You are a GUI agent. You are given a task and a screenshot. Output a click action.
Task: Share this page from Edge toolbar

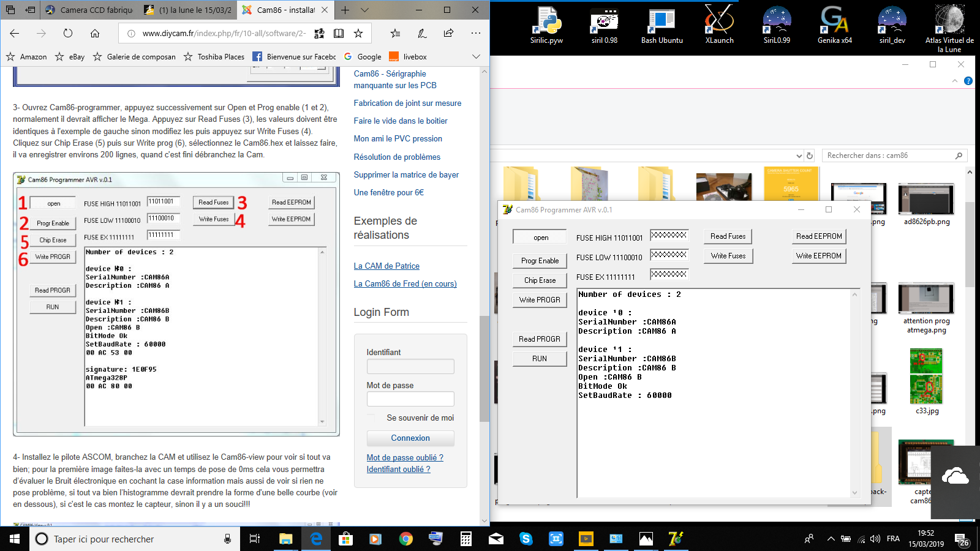449,33
